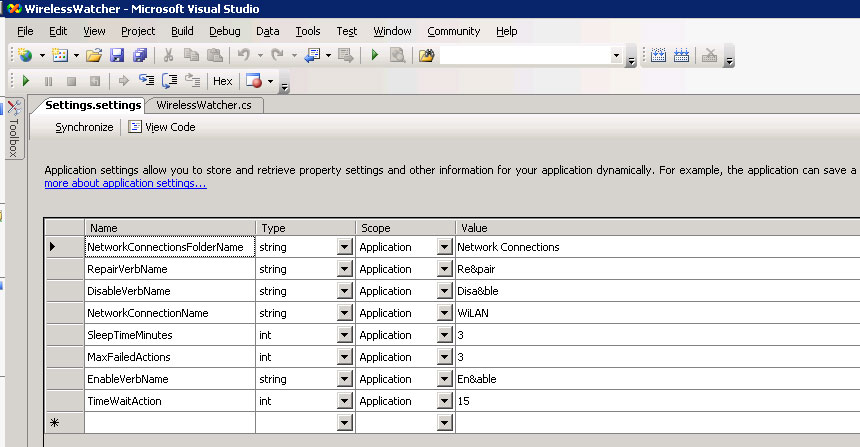This screenshot has height=447, width=860.
Task: Click the Value cell containing WiLAN
Action: click(x=658, y=313)
